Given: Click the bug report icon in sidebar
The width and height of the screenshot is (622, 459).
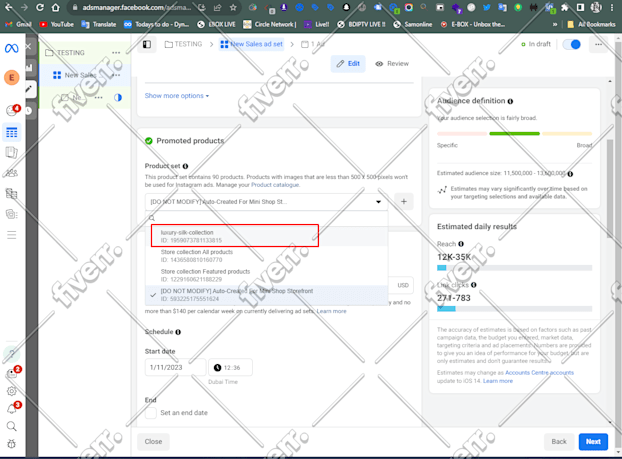Looking at the screenshot, I should point(12,444).
